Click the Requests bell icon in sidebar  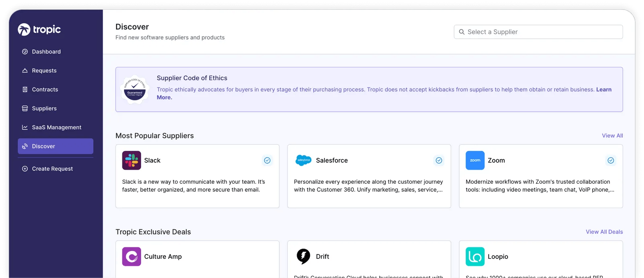tap(25, 71)
